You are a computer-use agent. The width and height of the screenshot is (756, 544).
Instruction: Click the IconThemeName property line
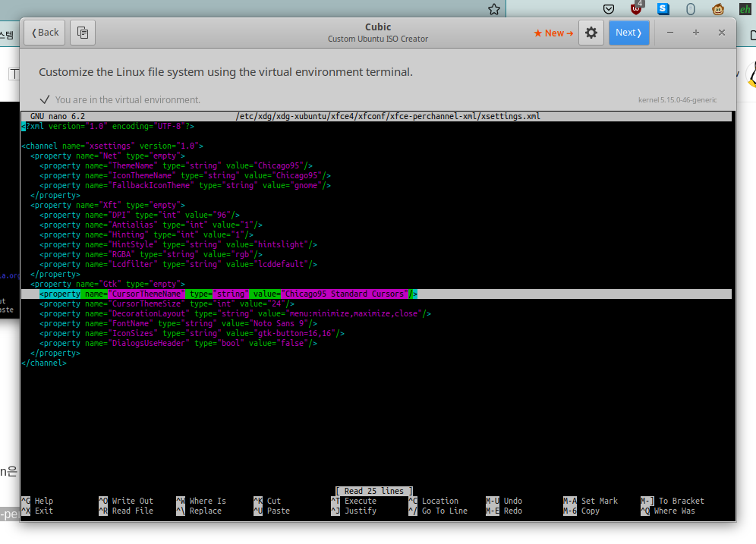click(185, 175)
